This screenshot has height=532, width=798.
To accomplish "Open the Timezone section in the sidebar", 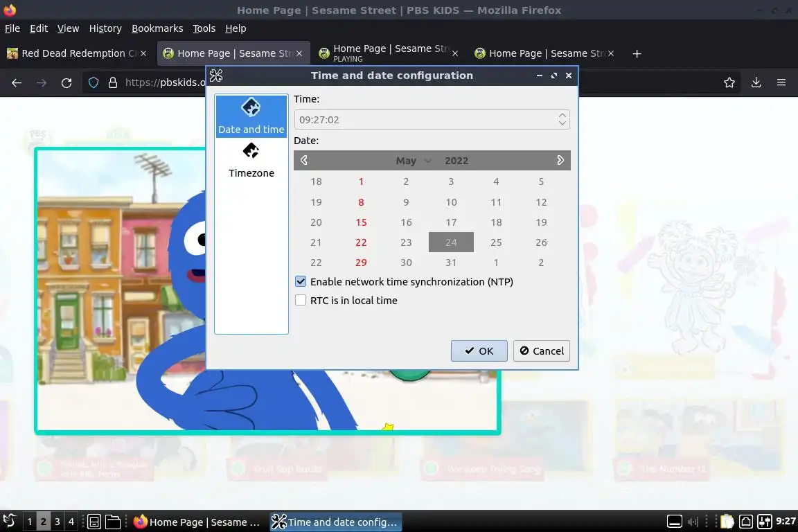I will [251, 161].
